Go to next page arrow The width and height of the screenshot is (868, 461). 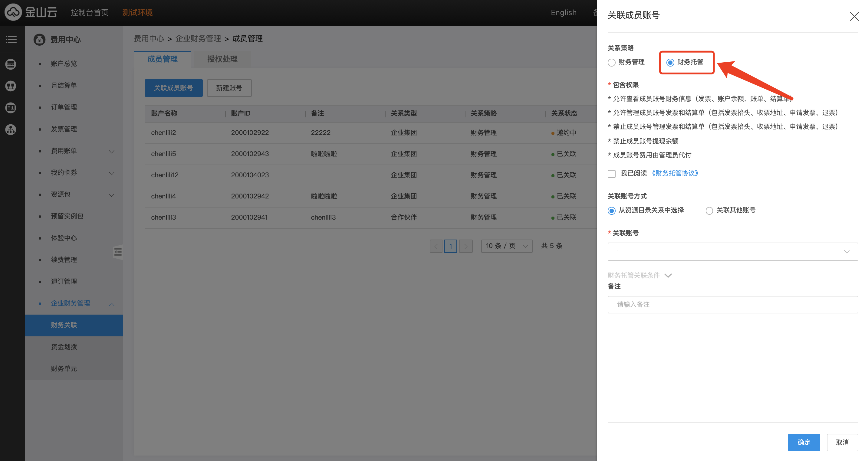point(466,246)
